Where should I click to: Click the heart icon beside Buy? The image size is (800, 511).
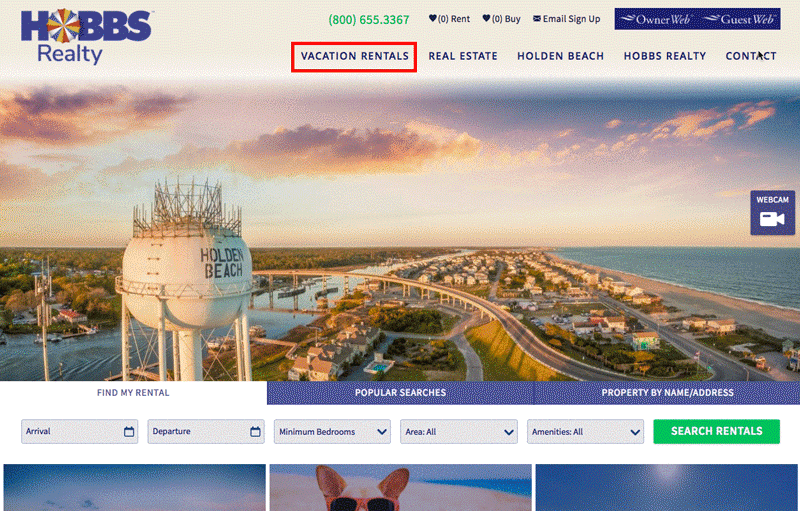click(486, 18)
